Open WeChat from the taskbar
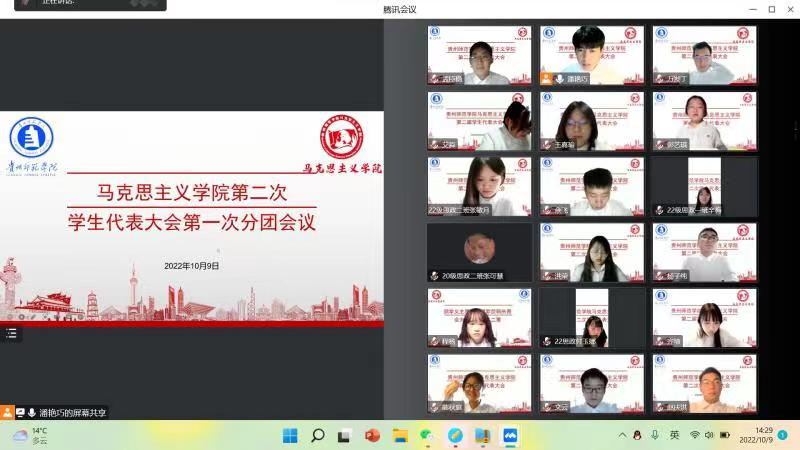Image resolution: width=800 pixels, height=450 pixels. click(x=427, y=436)
